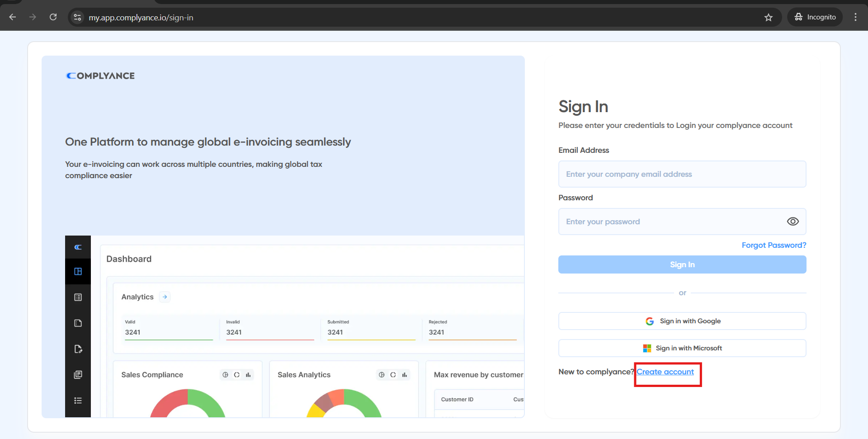Screen dimensions: 868x439
Task: Click the Sign In heading text
Action: pyautogui.click(x=583, y=107)
